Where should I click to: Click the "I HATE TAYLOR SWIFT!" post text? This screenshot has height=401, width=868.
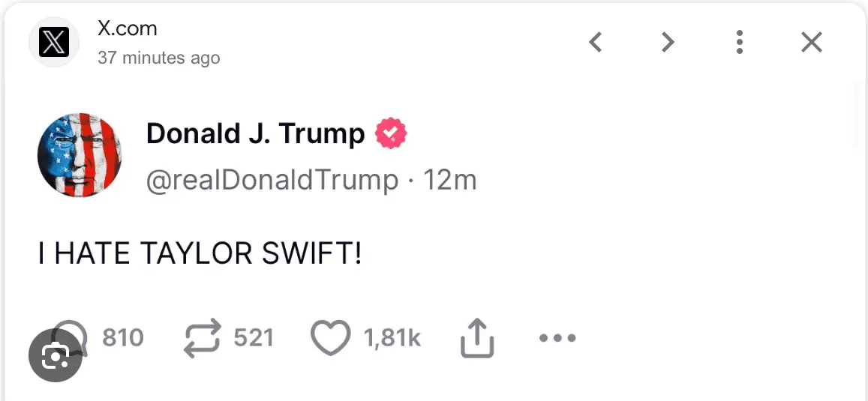coord(200,255)
